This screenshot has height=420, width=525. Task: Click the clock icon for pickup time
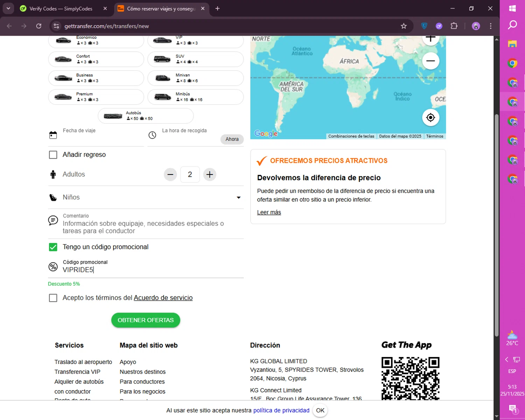coord(152,135)
